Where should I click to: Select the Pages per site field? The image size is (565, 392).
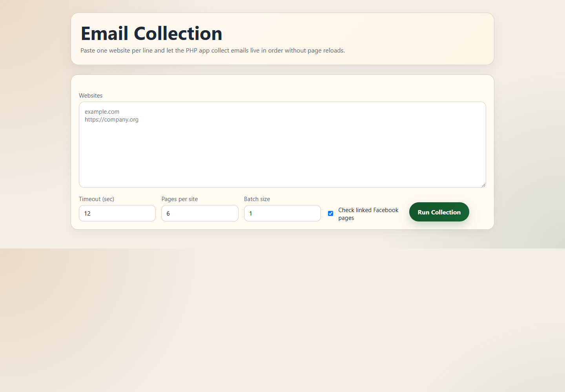[x=200, y=213]
